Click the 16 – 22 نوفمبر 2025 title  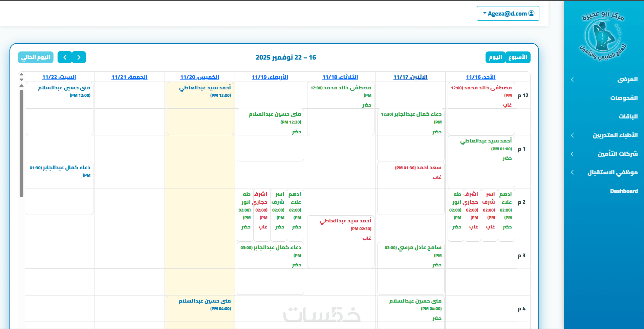click(x=286, y=58)
